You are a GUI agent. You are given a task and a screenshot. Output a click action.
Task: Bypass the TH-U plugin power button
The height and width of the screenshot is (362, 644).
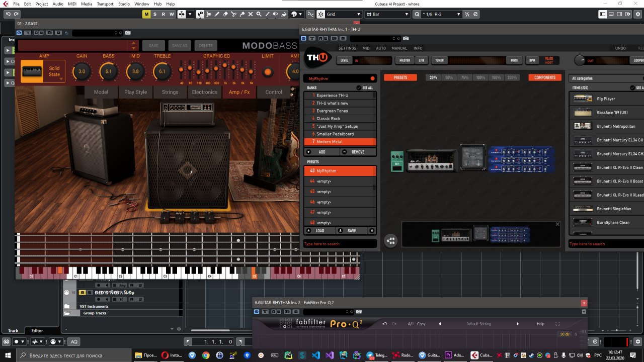[x=303, y=39]
